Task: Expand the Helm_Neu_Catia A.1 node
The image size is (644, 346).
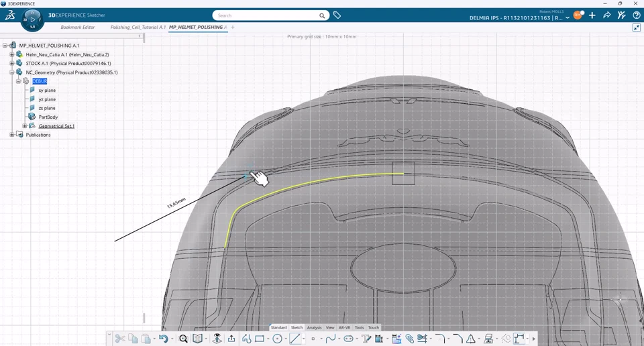Action: 12,54
